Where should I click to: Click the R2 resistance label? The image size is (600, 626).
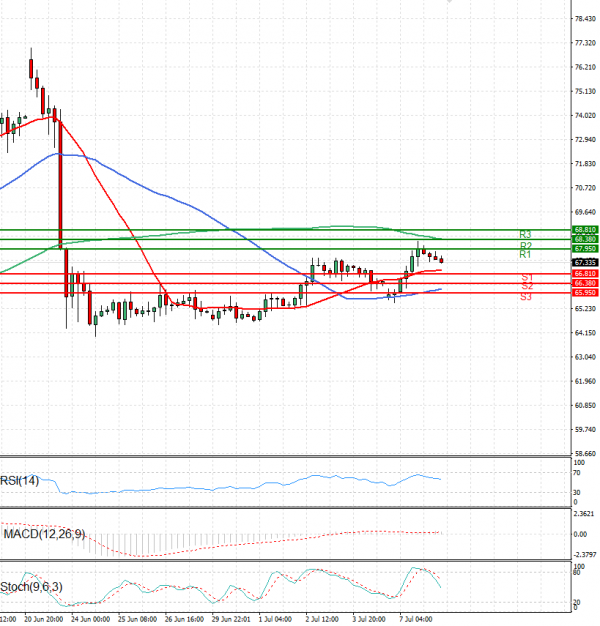pyautogui.click(x=526, y=246)
